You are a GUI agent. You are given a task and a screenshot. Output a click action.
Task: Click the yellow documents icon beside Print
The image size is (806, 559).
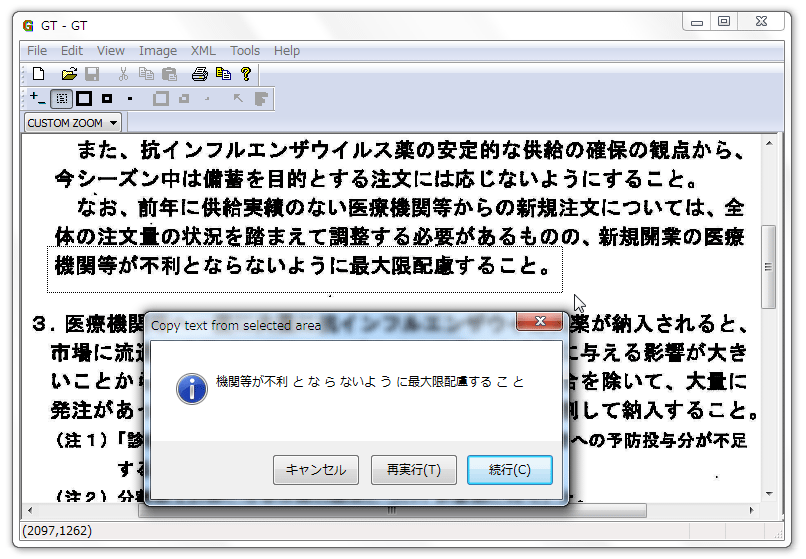(223, 74)
